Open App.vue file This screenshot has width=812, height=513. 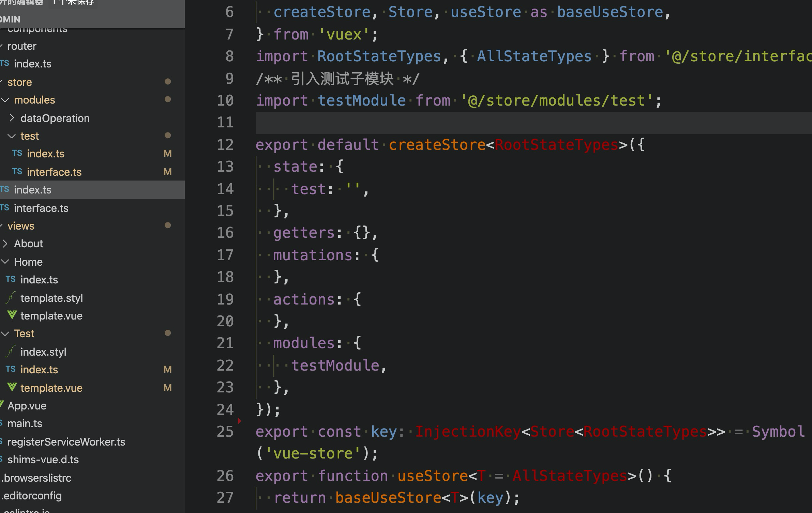tap(27, 406)
